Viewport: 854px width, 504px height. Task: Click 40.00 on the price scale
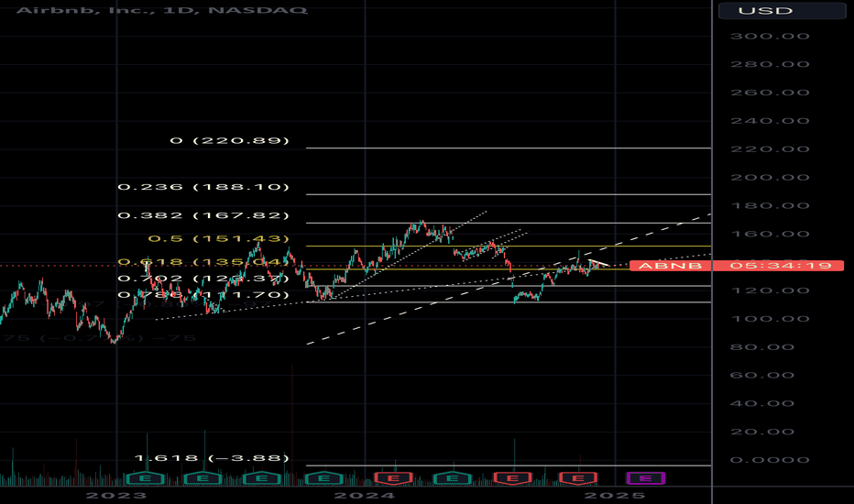(x=762, y=404)
